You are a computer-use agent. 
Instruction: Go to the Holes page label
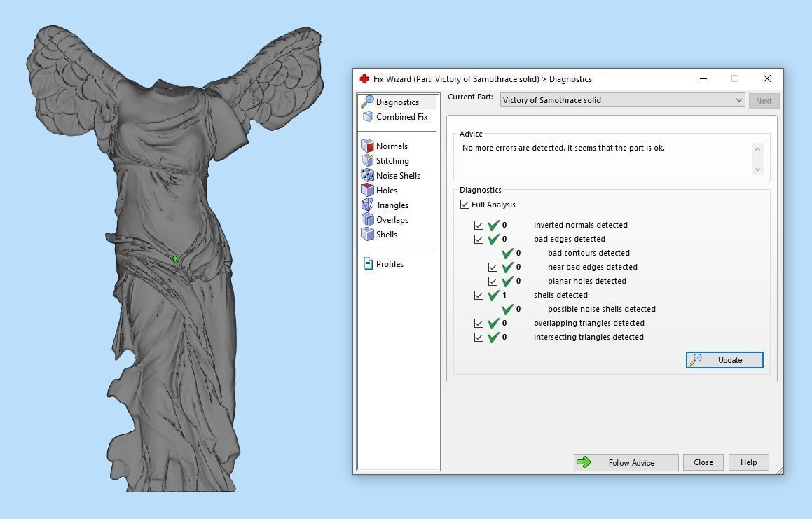click(386, 190)
